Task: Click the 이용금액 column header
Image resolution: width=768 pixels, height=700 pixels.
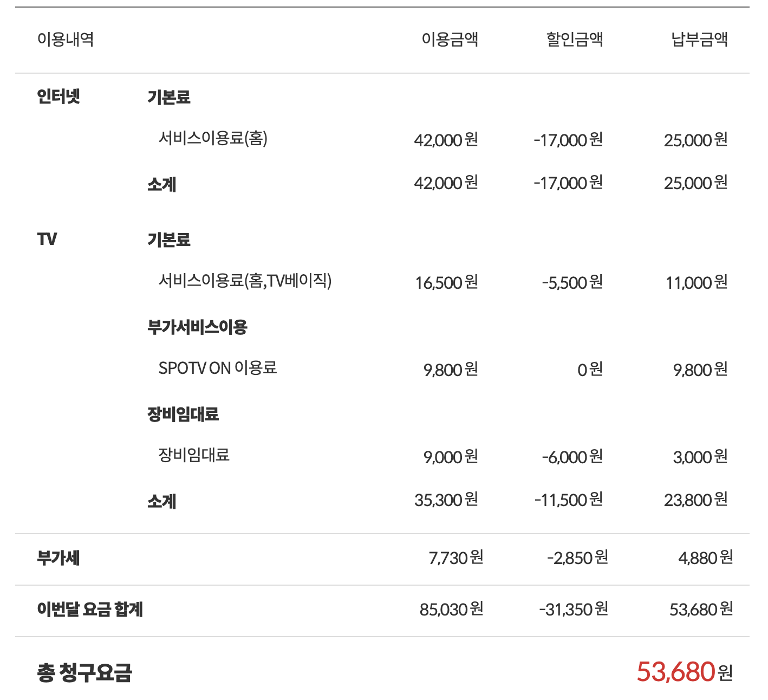Action: [x=450, y=40]
